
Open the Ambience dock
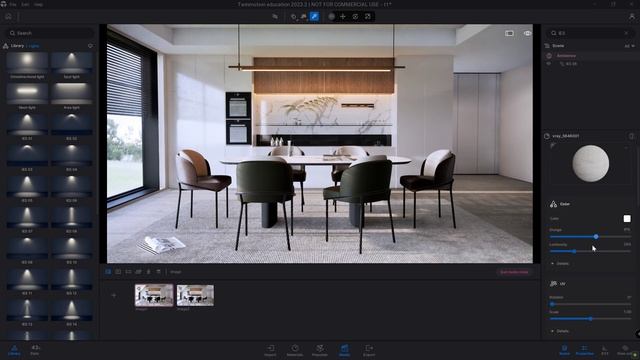tap(295, 350)
